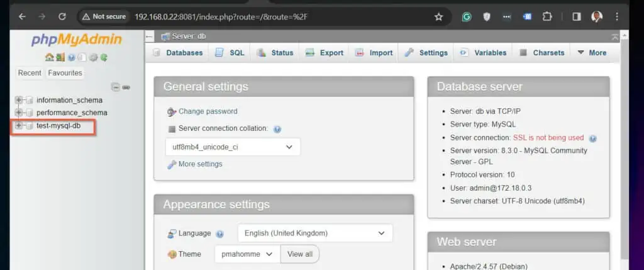Viewport: 644px width, 270px height.
Task: Go forward with browser forward arrow
Action: tap(42, 17)
